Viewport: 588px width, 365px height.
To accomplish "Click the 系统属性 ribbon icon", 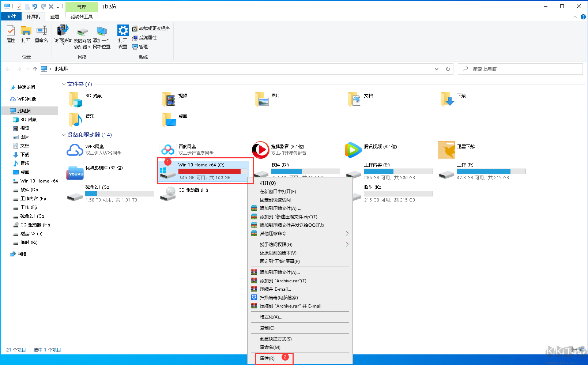I will tap(148, 38).
